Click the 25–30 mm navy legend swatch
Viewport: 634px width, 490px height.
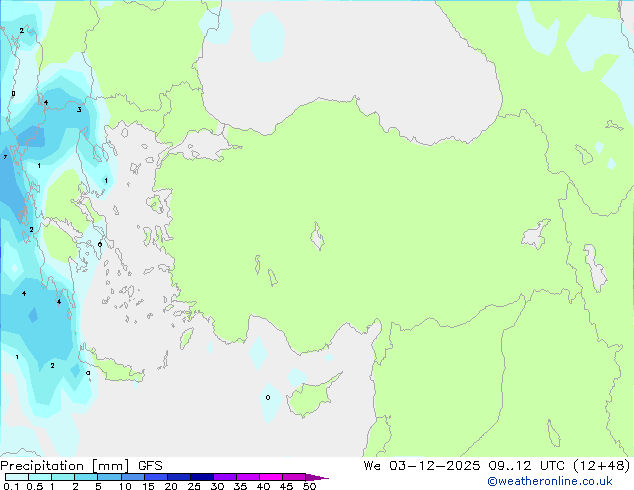[x=201, y=477]
